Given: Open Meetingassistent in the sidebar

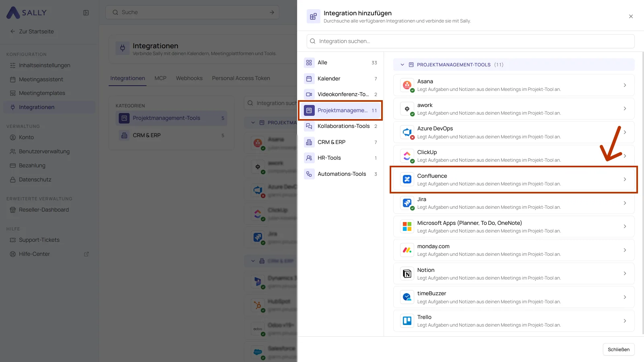Looking at the screenshot, I should (49, 79).
